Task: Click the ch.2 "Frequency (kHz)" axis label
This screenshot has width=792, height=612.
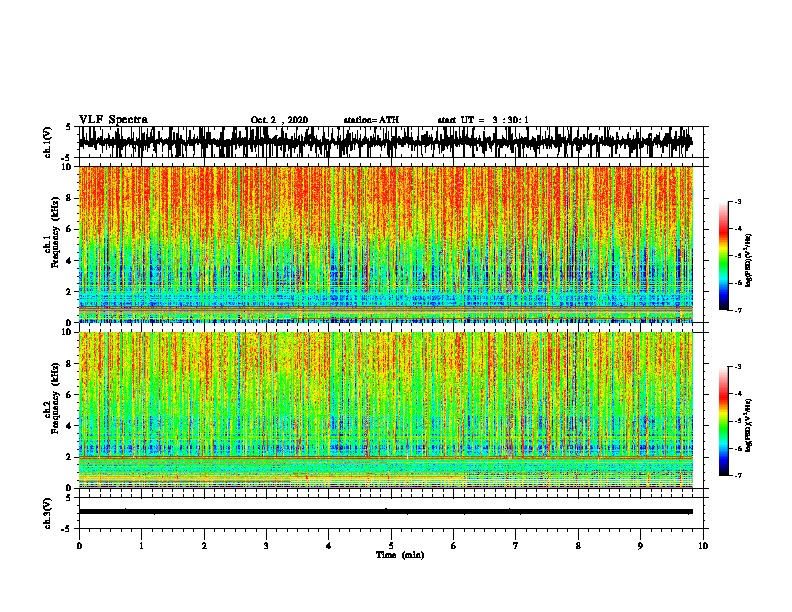Action: (55, 398)
